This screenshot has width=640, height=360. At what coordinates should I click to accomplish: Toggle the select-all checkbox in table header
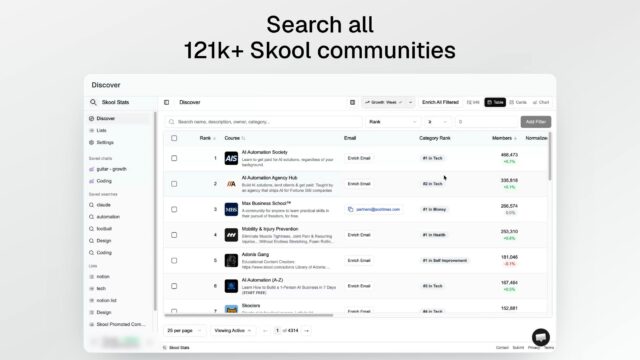tap(174, 138)
